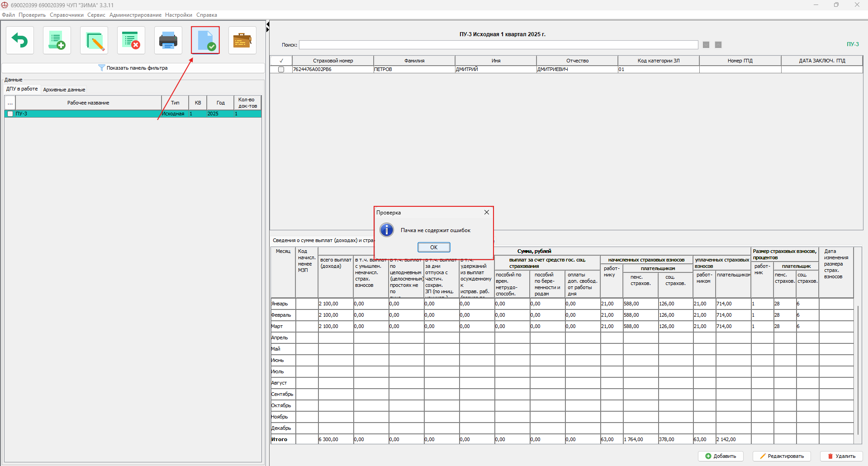This screenshot has width=868, height=466.
Task: Click the check document icon with checkmark
Action: pos(205,41)
